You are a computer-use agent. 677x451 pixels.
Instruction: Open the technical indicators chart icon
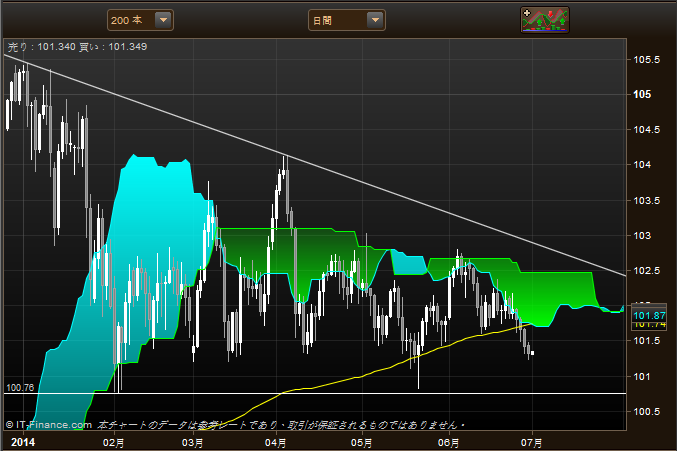pos(545,20)
